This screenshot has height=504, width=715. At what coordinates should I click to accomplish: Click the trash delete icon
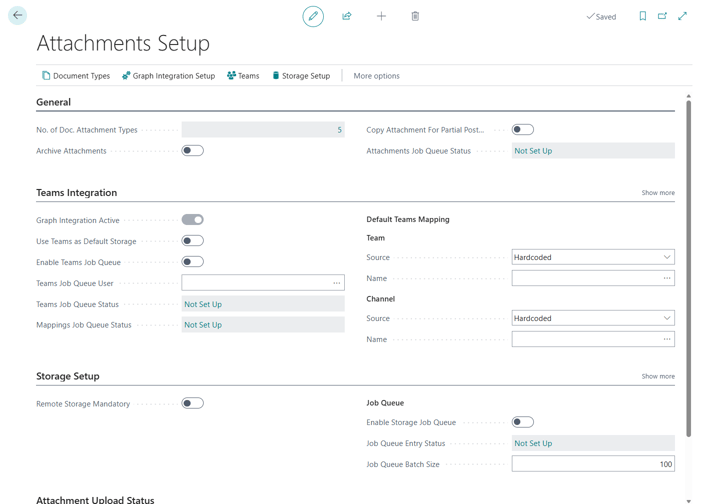click(x=415, y=16)
